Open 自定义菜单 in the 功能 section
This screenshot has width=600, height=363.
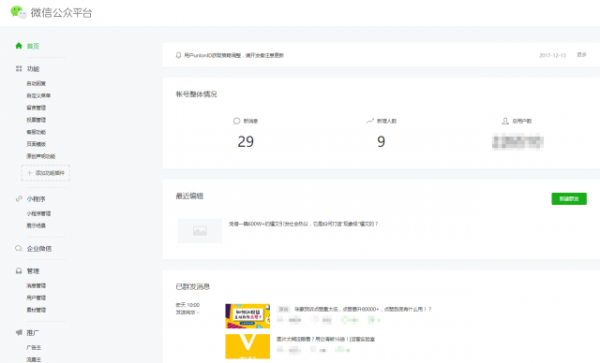click(x=38, y=96)
